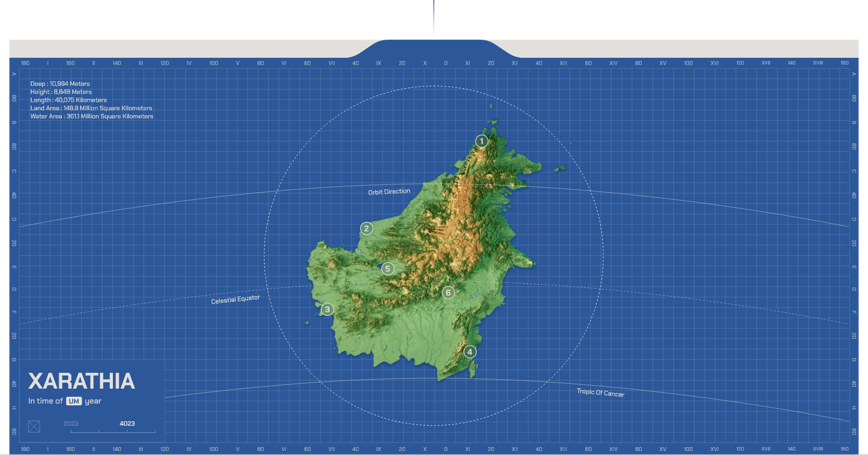Select the Land Area statistic line

point(91,108)
